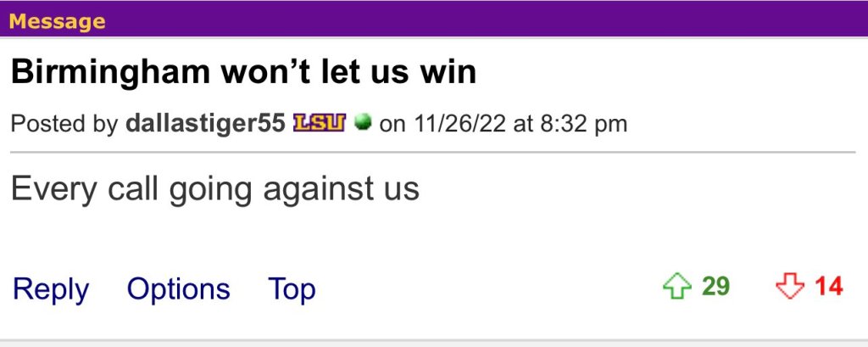
Task: Click the LSU team logo badge
Action: point(320,124)
